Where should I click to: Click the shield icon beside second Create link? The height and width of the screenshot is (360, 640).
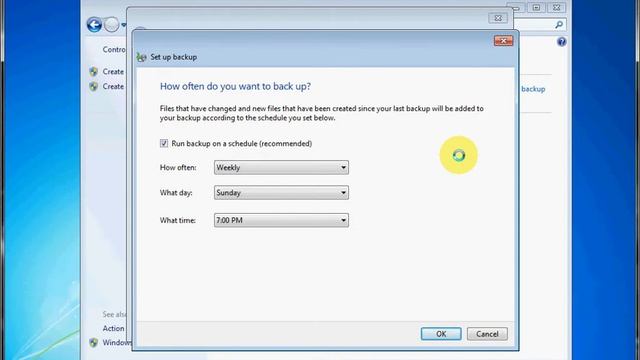coord(93,87)
